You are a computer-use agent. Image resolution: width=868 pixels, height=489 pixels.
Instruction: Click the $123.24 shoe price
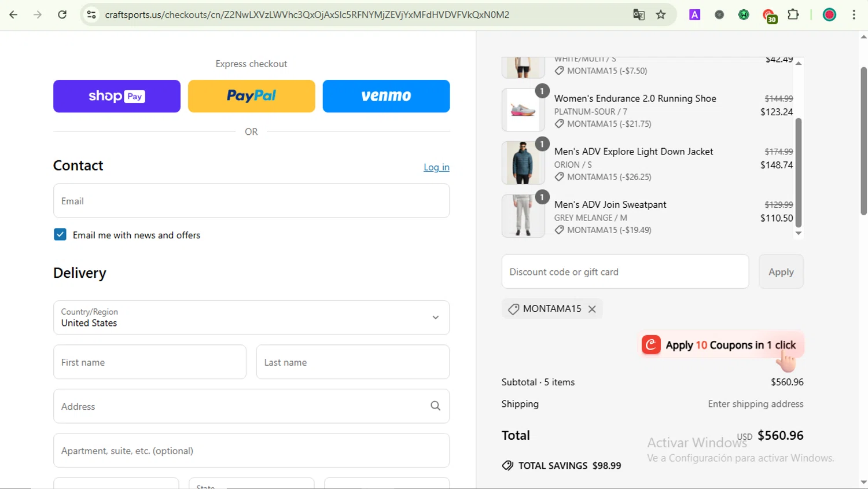777,112
